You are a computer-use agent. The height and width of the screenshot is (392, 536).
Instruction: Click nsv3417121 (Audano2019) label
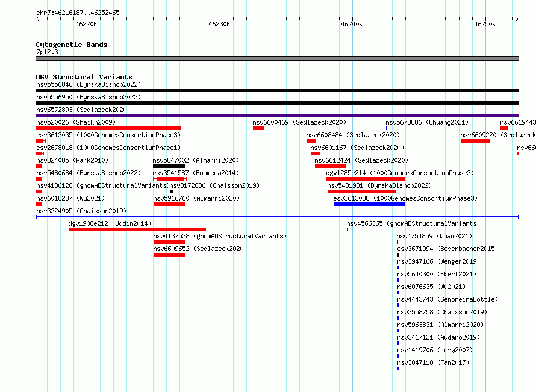coord(438,337)
